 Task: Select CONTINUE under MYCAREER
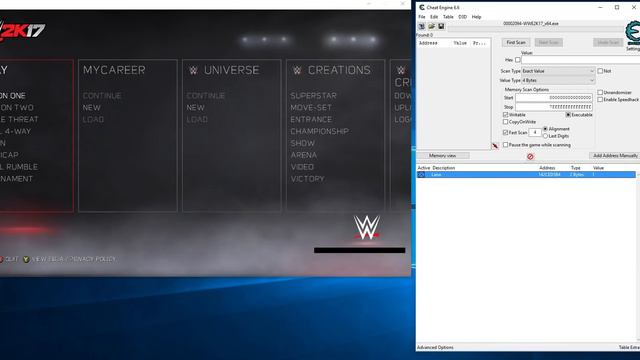[102, 96]
